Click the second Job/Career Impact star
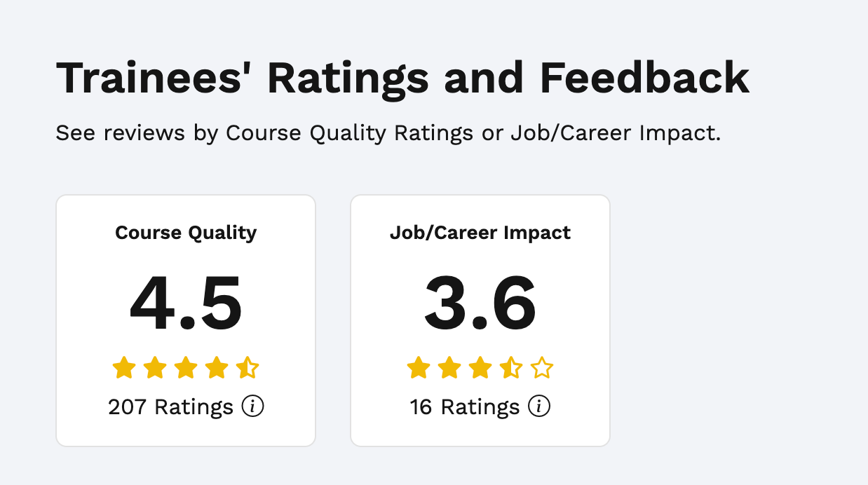Viewport: 868px width, 485px height. pos(449,368)
